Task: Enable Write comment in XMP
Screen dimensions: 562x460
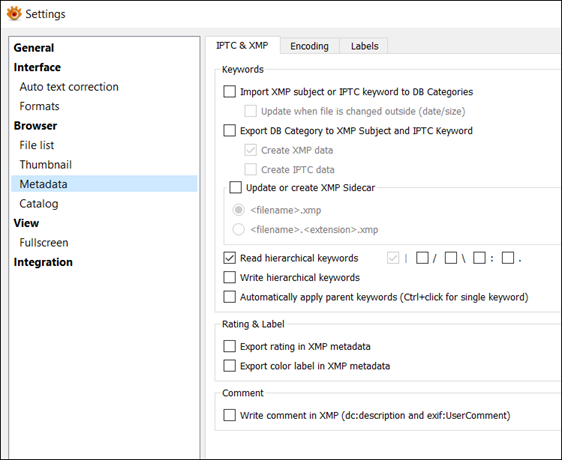Action: [x=229, y=415]
